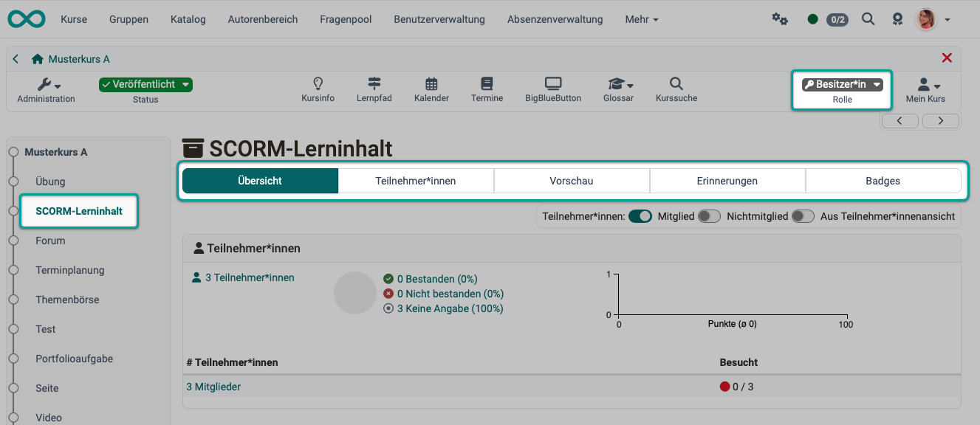Select Forum in the course menu
This screenshot has width=980, height=425.
pyautogui.click(x=50, y=241)
